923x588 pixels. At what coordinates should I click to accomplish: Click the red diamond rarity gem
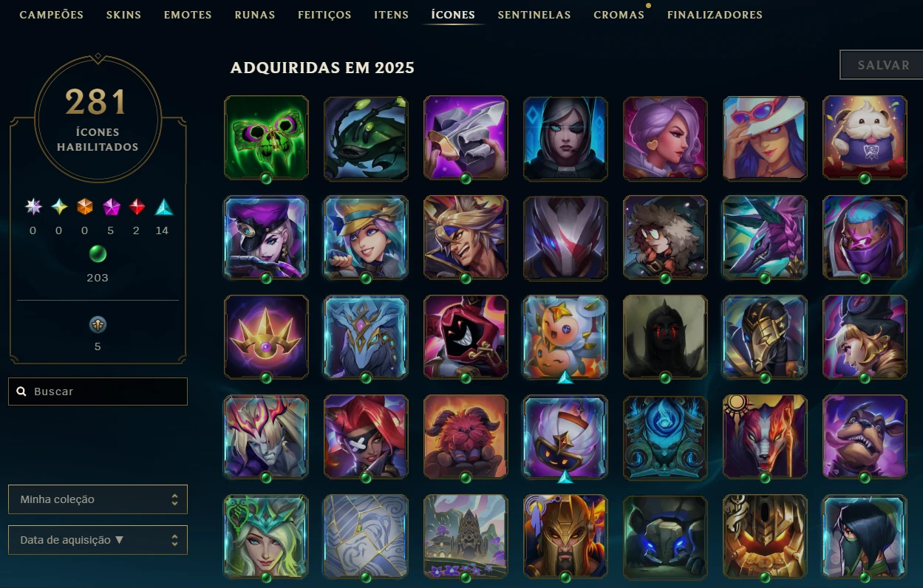pyautogui.click(x=137, y=208)
